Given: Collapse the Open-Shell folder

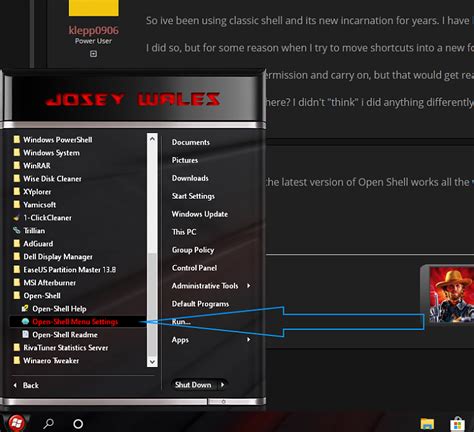Looking at the screenshot, I should coord(37,296).
